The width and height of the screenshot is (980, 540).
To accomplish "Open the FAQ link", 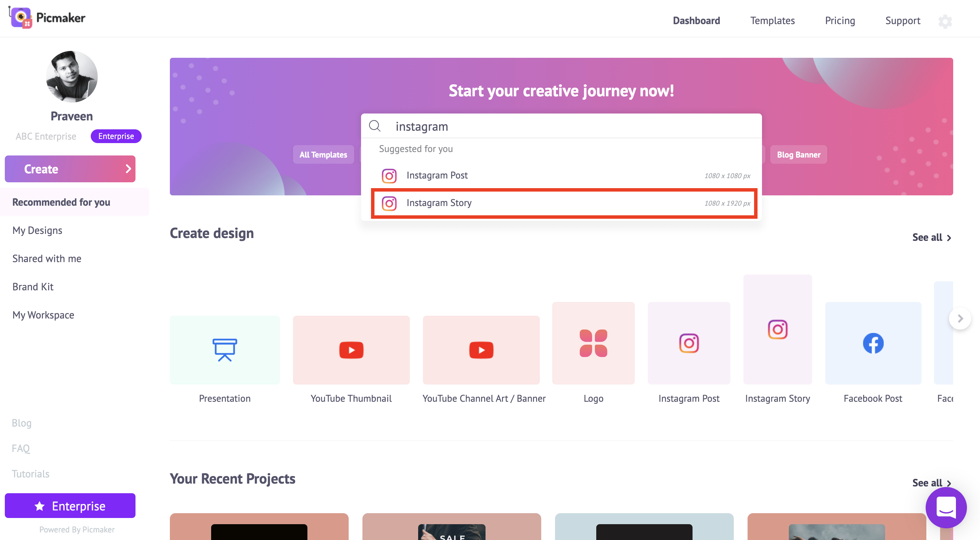I will tap(21, 448).
